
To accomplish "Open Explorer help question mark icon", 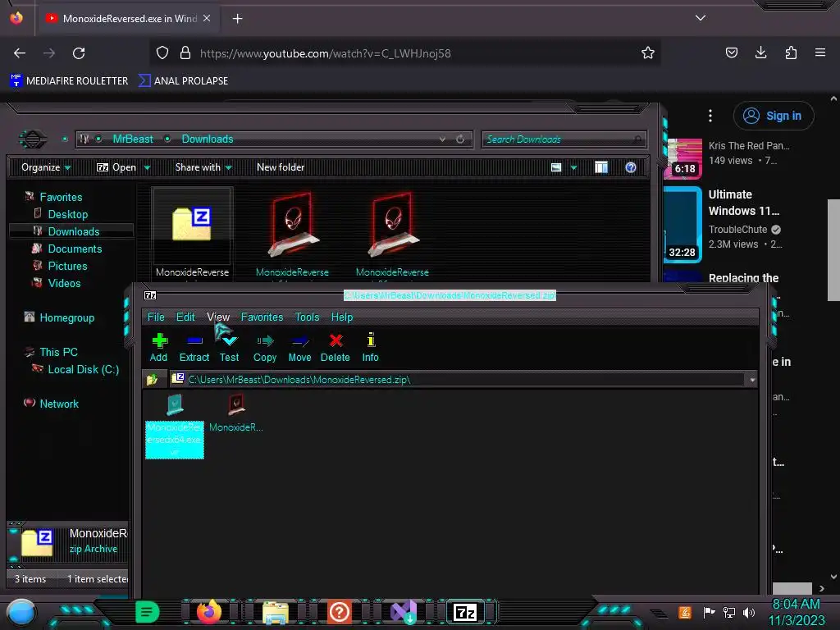I will tap(631, 167).
